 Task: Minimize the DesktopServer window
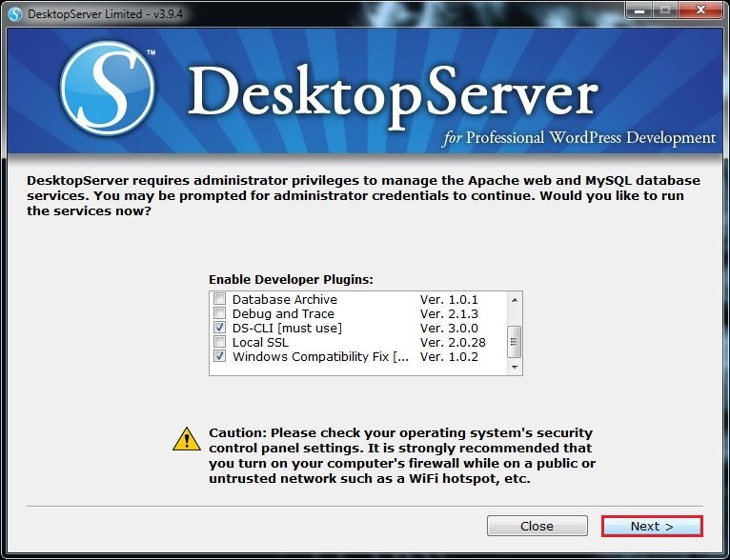pos(639,10)
